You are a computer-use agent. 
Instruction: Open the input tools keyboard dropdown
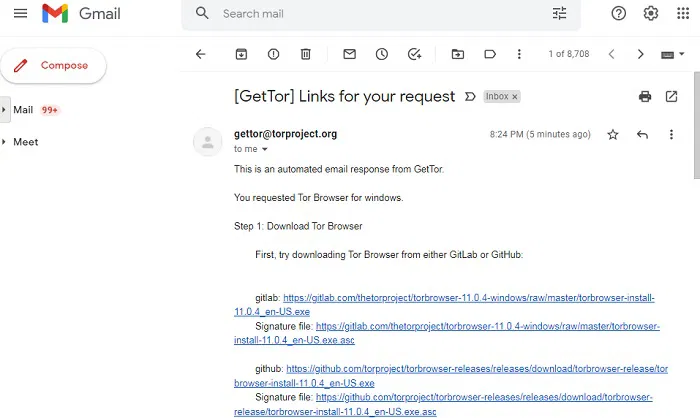[681, 54]
